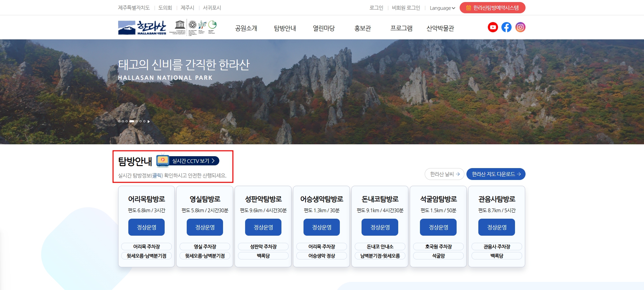The image size is (644, 290).
Task: Open 백록담 in 성판악탐방로 card
Action: coord(263,256)
